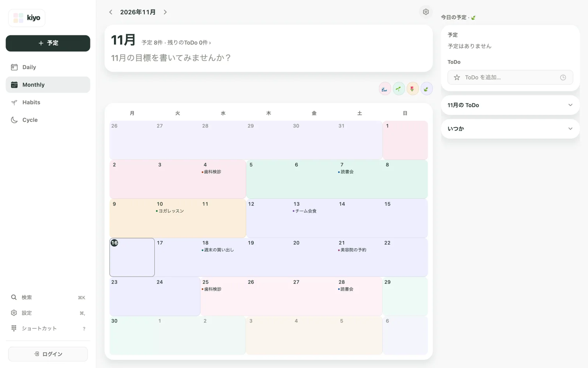Screen dimensions: 588x368
Task: Click the Habits sprout icon
Action: coord(14,102)
